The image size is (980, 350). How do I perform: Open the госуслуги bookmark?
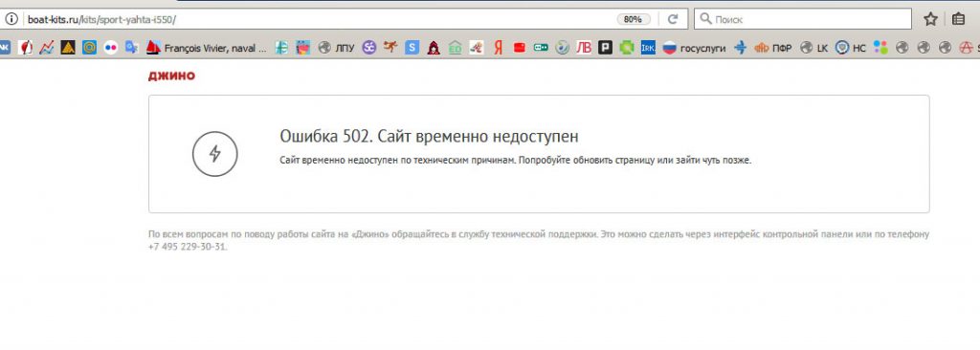click(694, 47)
